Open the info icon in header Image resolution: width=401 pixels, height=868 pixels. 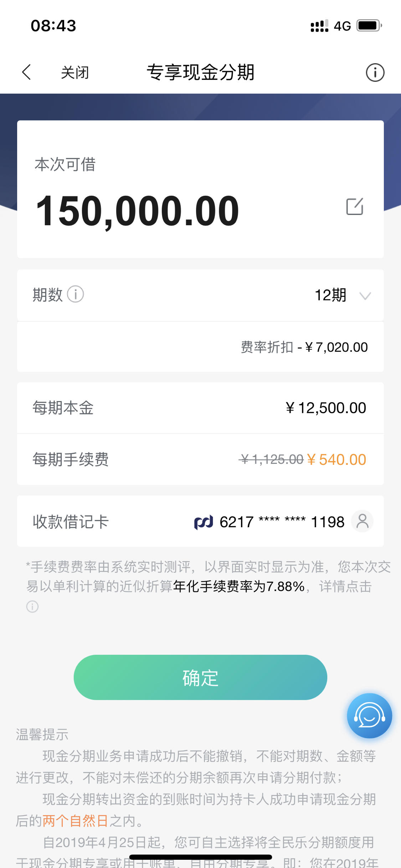375,73
